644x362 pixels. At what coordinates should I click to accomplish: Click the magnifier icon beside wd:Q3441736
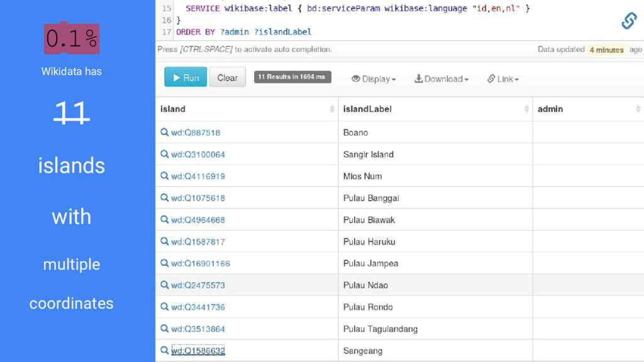164,307
